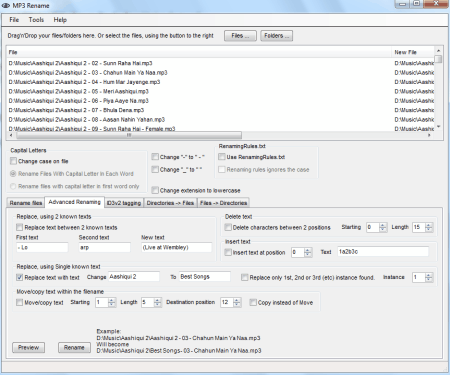Open the Files -> Directories tab
450x375 pixels.
(223, 203)
